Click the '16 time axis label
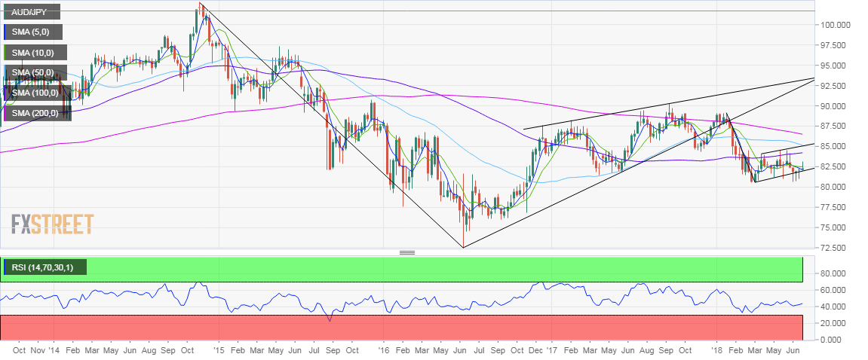The image size is (868, 360). [384, 351]
